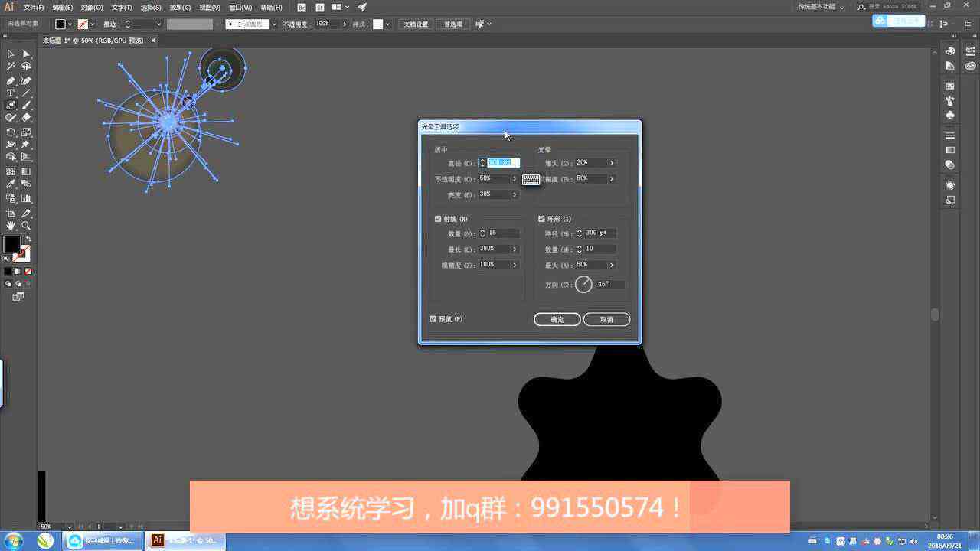
Task: Open the fill color dropdown in control bar
Action: tap(70, 24)
